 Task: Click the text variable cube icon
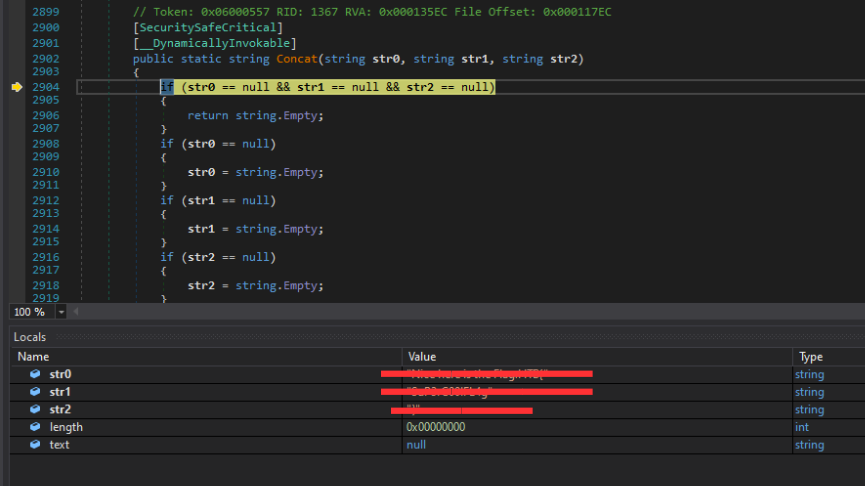pyautogui.click(x=35, y=444)
